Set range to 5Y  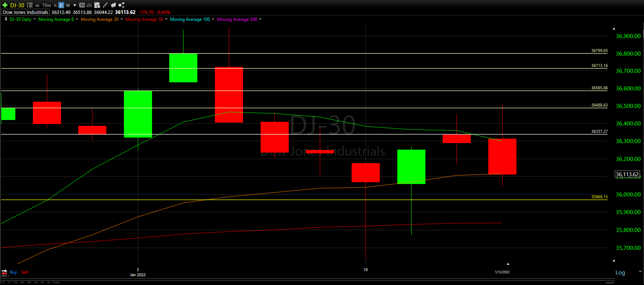[x=4, y=282]
